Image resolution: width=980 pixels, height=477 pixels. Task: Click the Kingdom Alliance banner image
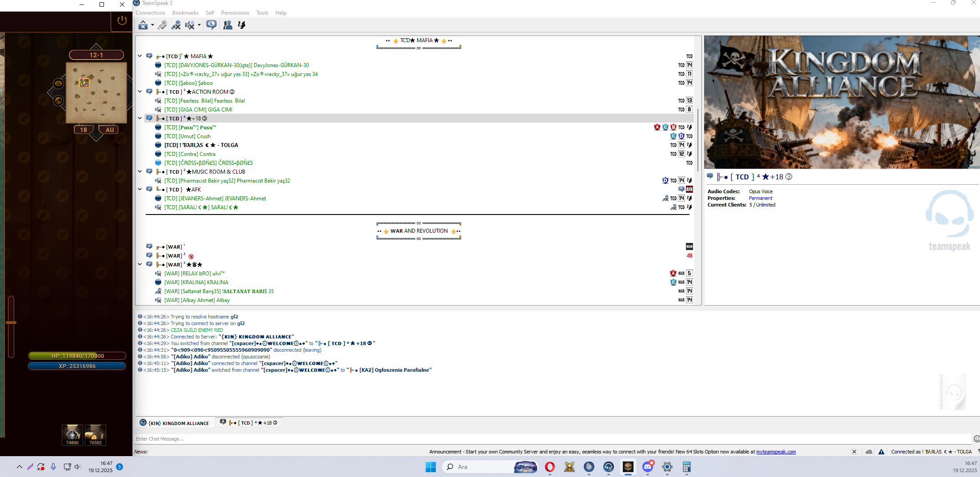842,102
